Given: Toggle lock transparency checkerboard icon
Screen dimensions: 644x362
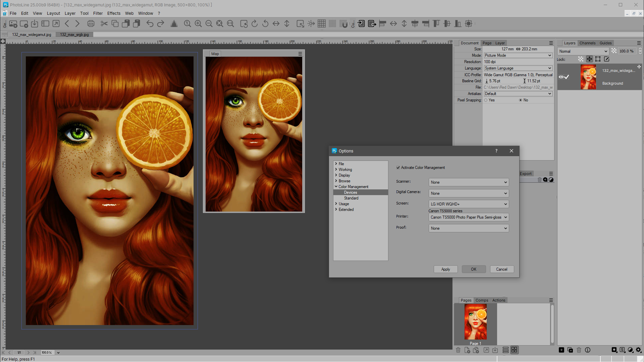Looking at the screenshot, I should point(581,59).
